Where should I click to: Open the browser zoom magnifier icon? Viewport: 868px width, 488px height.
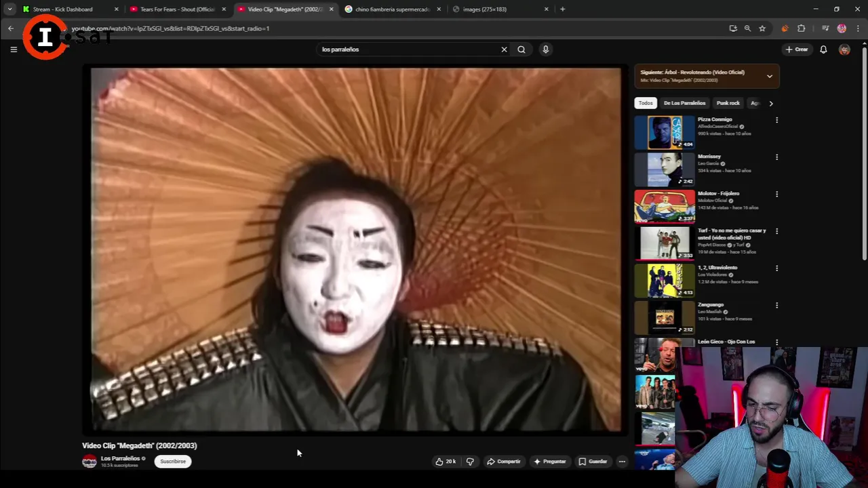[747, 28]
